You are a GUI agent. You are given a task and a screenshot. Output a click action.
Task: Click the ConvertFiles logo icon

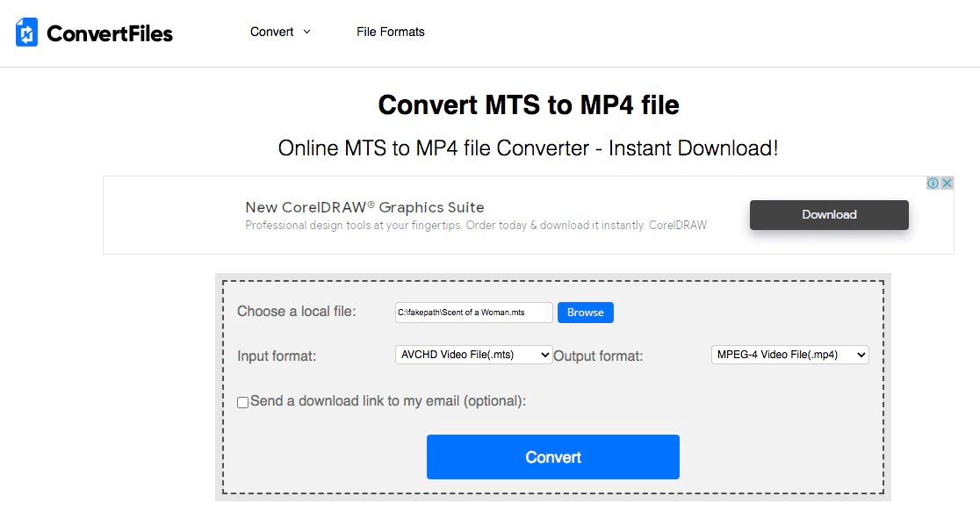(x=27, y=32)
